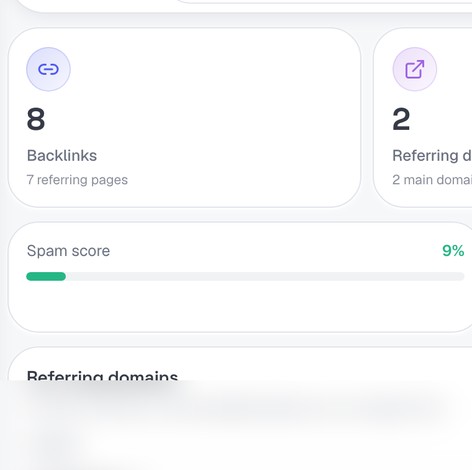Open the 7 referring pages text
The image size is (472, 470).
pyautogui.click(x=77, y=180)
